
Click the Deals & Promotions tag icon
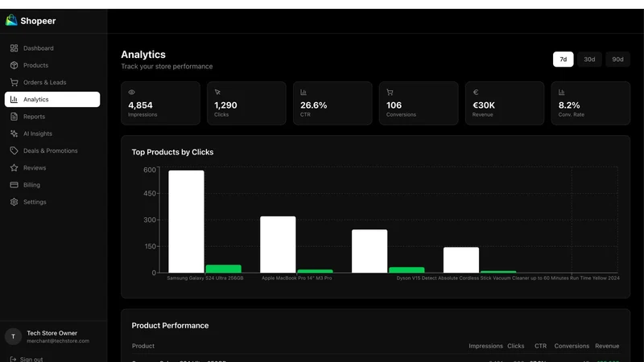(14, 150)
